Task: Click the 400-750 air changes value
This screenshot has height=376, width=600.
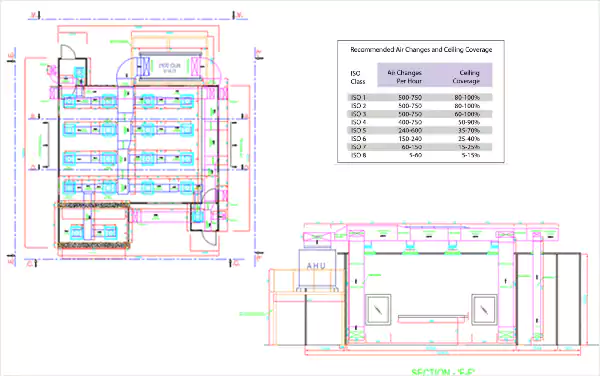Action: click(410, 122)
